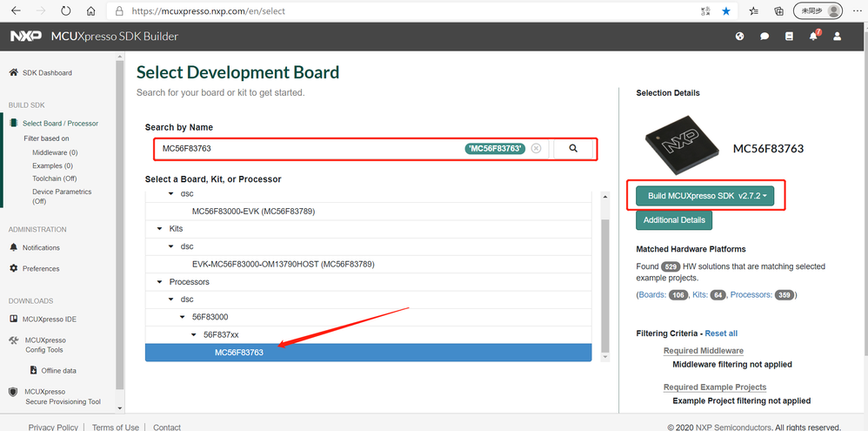Open the user account icon

(x=838, y=37)
